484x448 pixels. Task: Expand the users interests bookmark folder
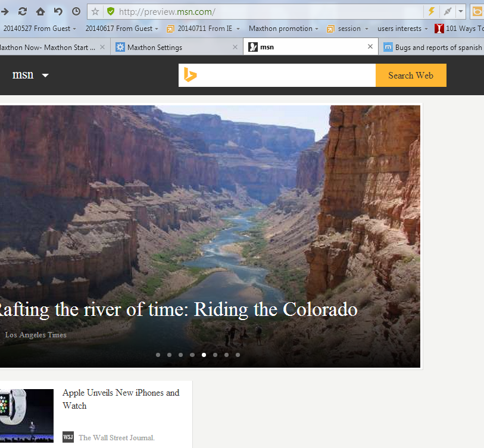402,29
